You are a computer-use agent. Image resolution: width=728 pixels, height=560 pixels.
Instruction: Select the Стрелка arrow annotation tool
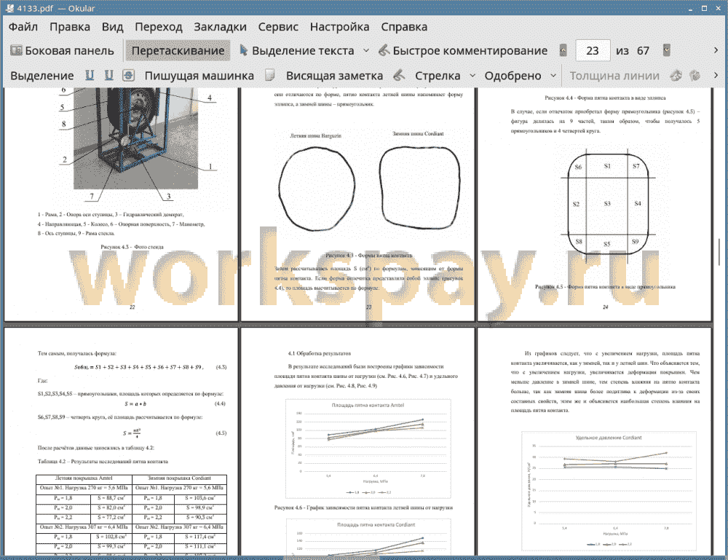(438, 76)
